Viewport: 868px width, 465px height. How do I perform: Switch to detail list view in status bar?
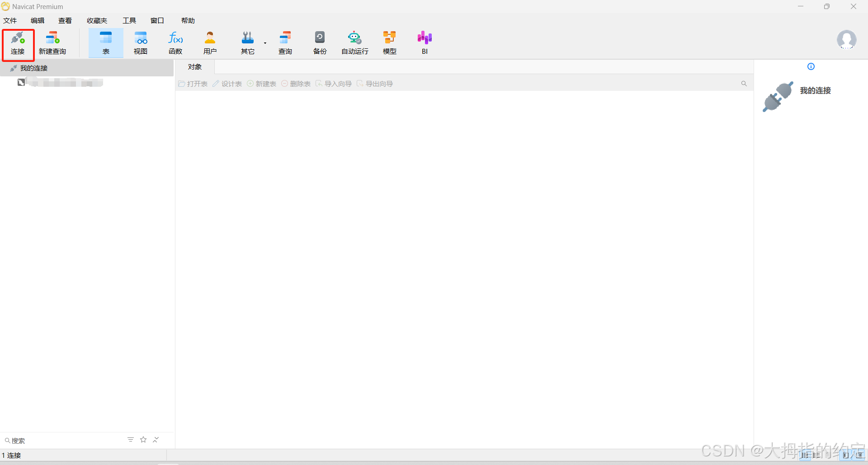tap(816, 455)
